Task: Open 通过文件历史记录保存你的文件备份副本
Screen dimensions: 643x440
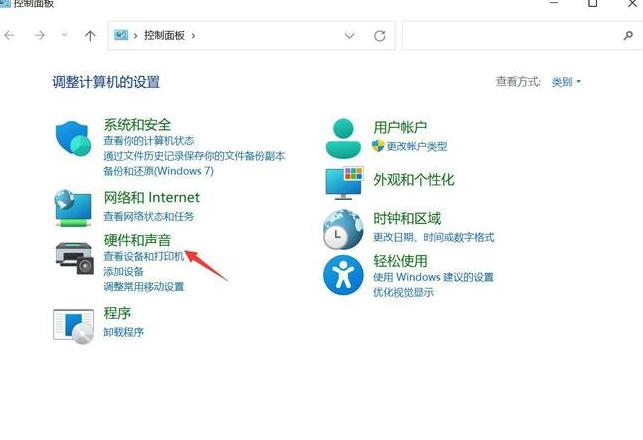Action: click(194, 156)
